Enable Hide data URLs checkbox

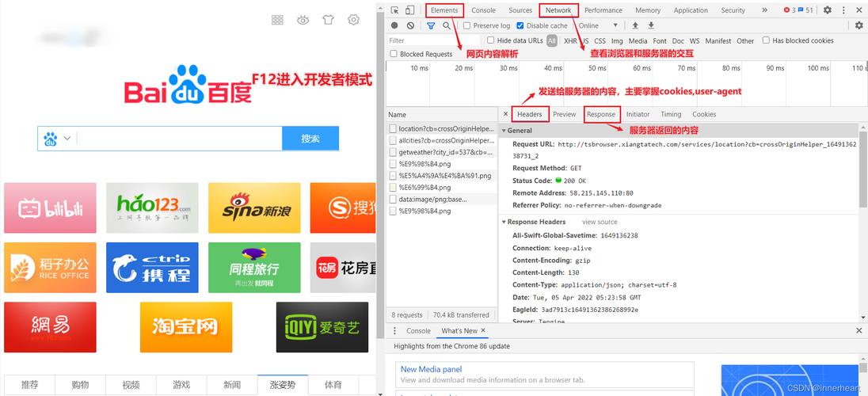click(x=490, y=40)
